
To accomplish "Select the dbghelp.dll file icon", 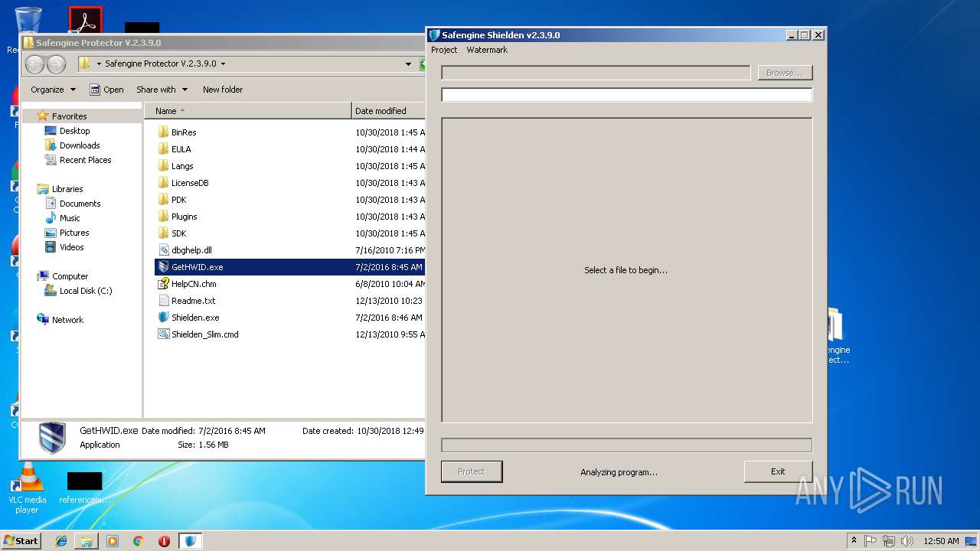I will coord(163,249).
